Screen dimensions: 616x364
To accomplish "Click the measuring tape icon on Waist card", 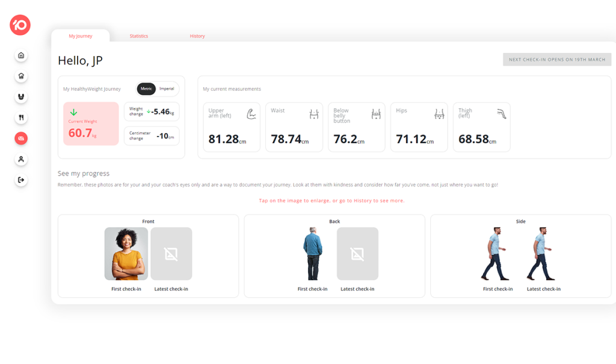I will (x=315, y=113).
